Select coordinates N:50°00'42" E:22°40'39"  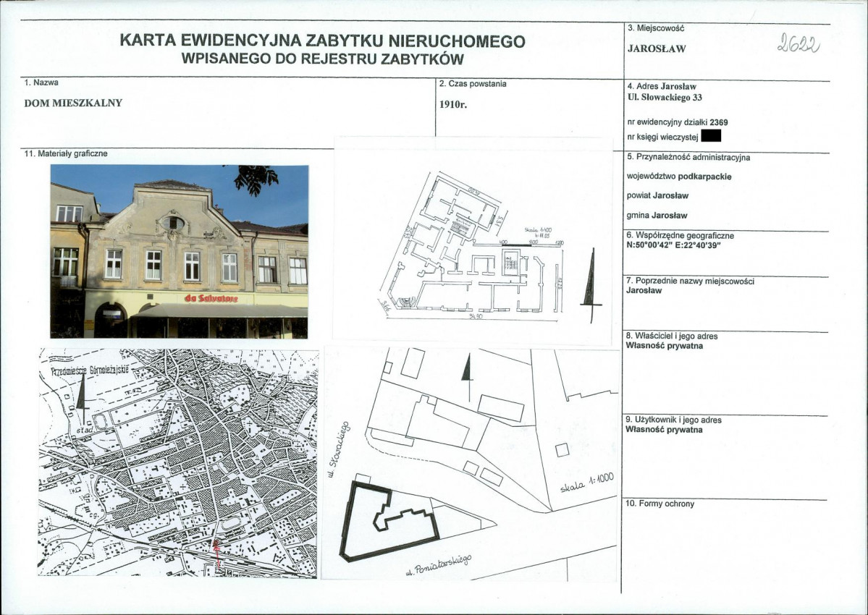tap(673, 245)
